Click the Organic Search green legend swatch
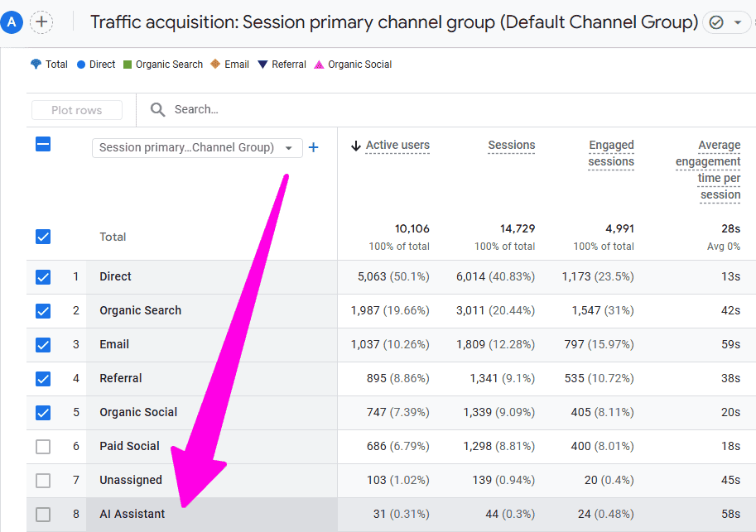 (128, 65)
